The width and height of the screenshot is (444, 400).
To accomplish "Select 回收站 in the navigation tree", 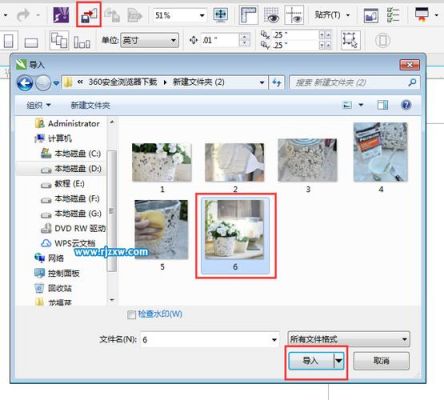I will pyautogui.click(x=53, y=288).
